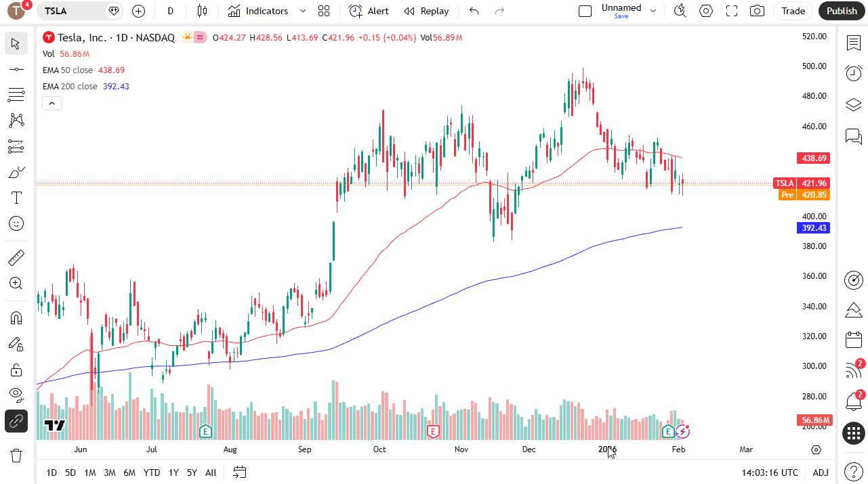Open the TradingView logo on chart
The height and width of the screenshot is (484, 868).
point(54,425)
